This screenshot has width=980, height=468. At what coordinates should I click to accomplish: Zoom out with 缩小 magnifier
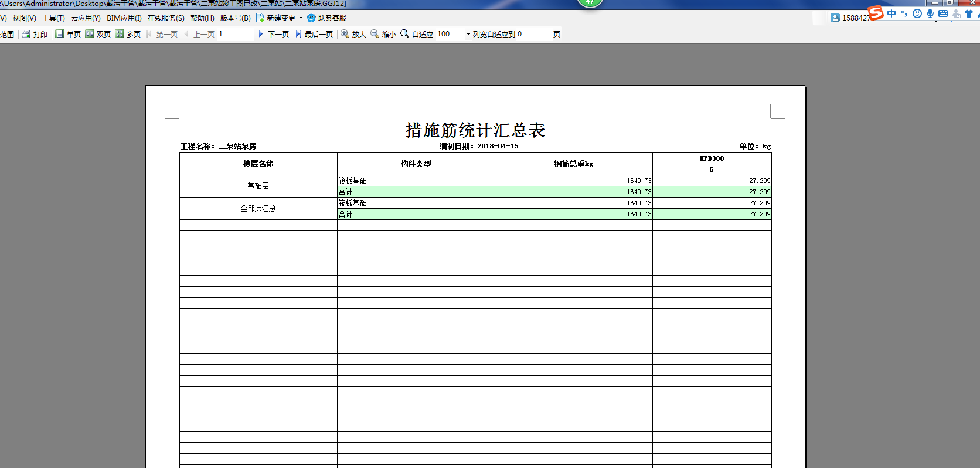375,34
